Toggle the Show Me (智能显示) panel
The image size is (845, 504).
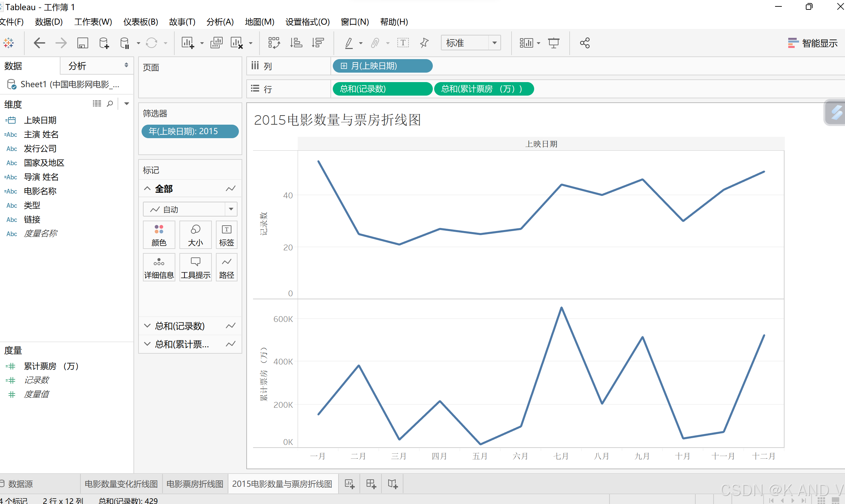pyautogui.click(x=813, y=43)
